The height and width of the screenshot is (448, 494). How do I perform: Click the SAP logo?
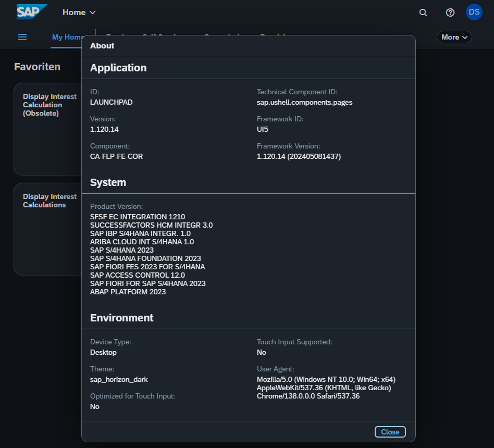[31, 12]
